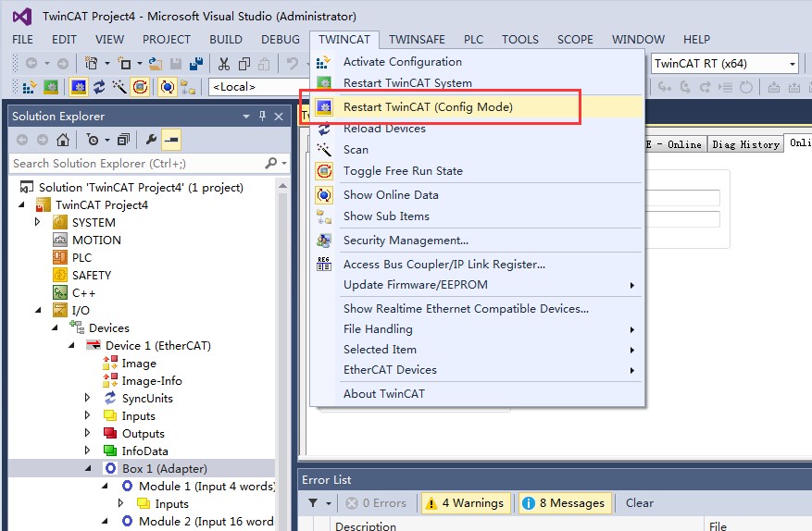This screenshot has height=531, width=812.
Task: Open the TWINSAFE menu
Action: pos(417,40)
